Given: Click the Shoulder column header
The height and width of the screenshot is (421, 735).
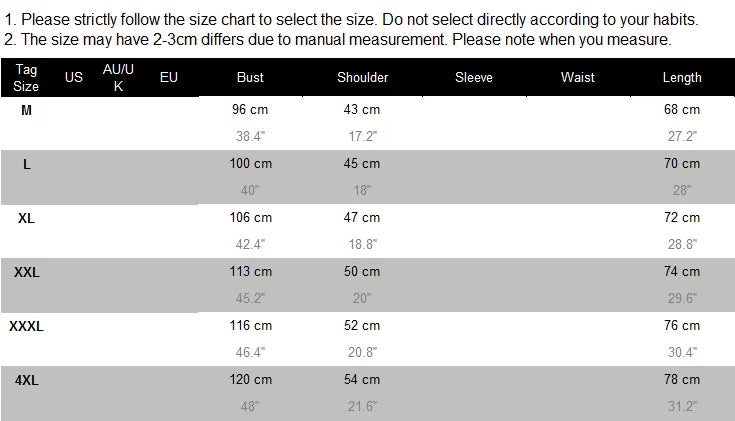Looking at the screenshot, I should point(362,78).
